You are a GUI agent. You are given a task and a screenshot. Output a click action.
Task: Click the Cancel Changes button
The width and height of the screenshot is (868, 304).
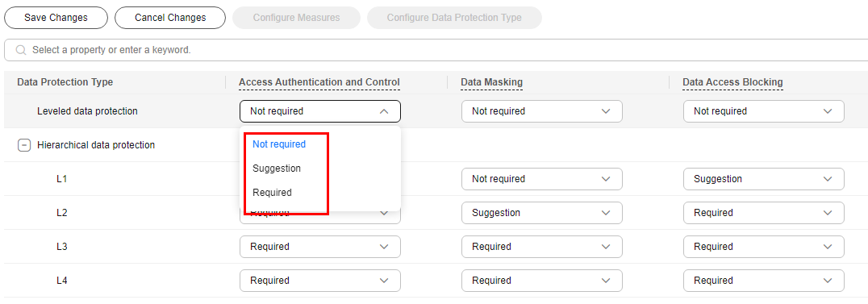tap(170, 18)
